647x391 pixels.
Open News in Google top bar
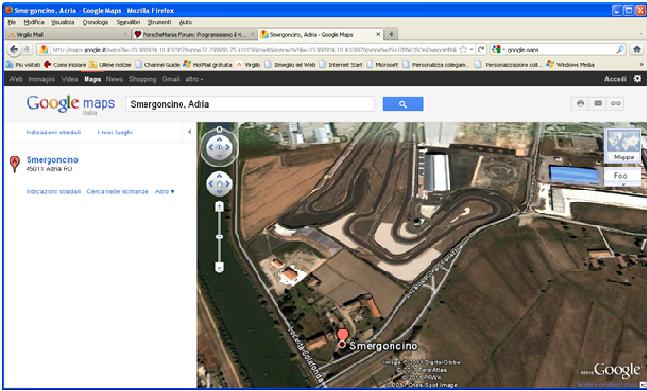pyautogui.click(x=114, y=79)
